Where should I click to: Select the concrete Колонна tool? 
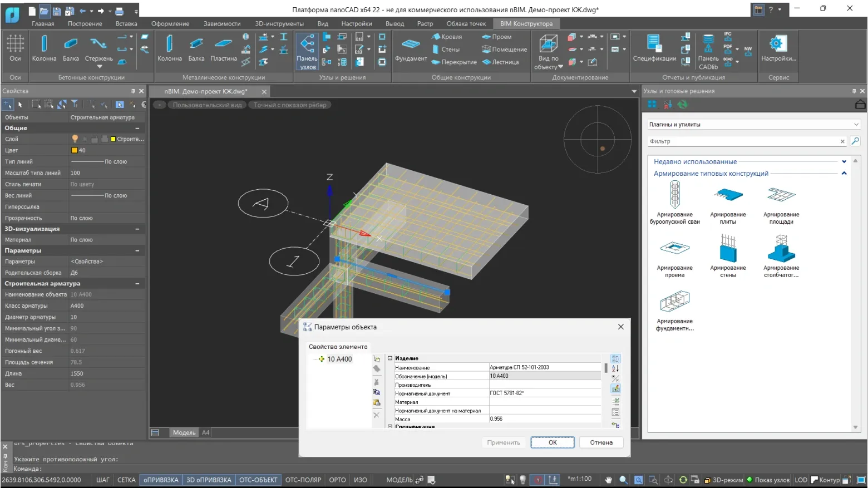pos(44,48)
